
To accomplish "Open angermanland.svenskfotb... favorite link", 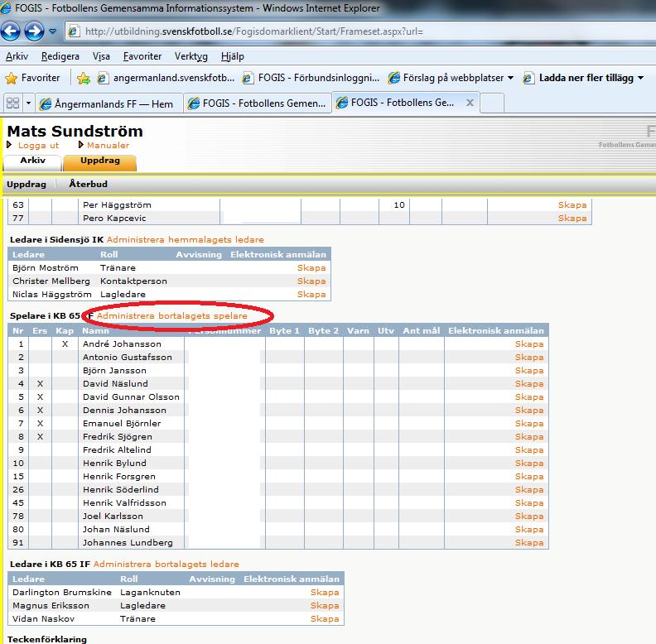I will tap(166, 78).
